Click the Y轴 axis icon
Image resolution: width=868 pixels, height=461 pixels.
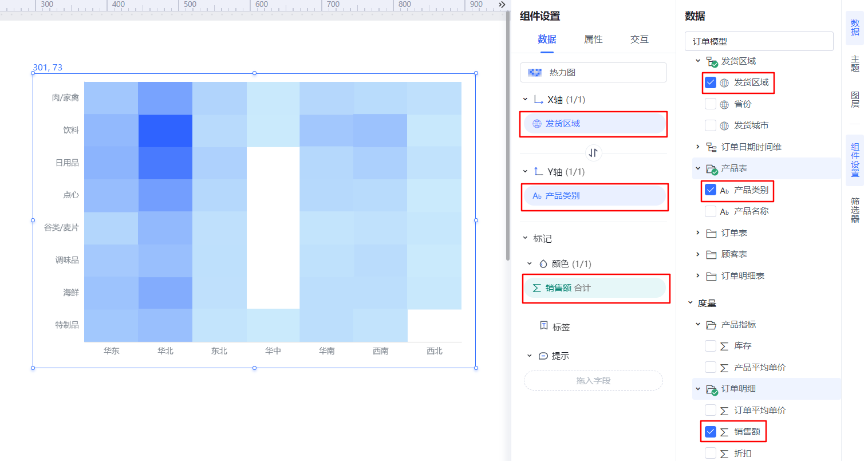click(538, 172)
